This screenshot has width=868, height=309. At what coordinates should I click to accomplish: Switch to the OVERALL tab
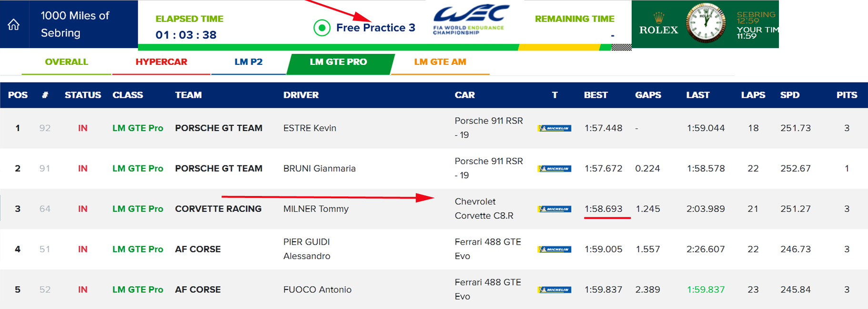(66, 62)
